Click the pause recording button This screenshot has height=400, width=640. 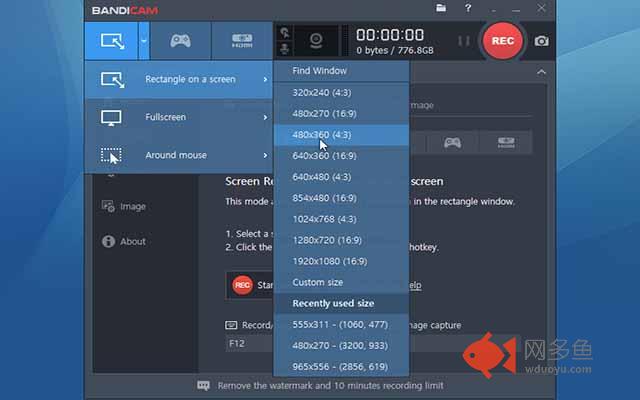tap(464, 41)
